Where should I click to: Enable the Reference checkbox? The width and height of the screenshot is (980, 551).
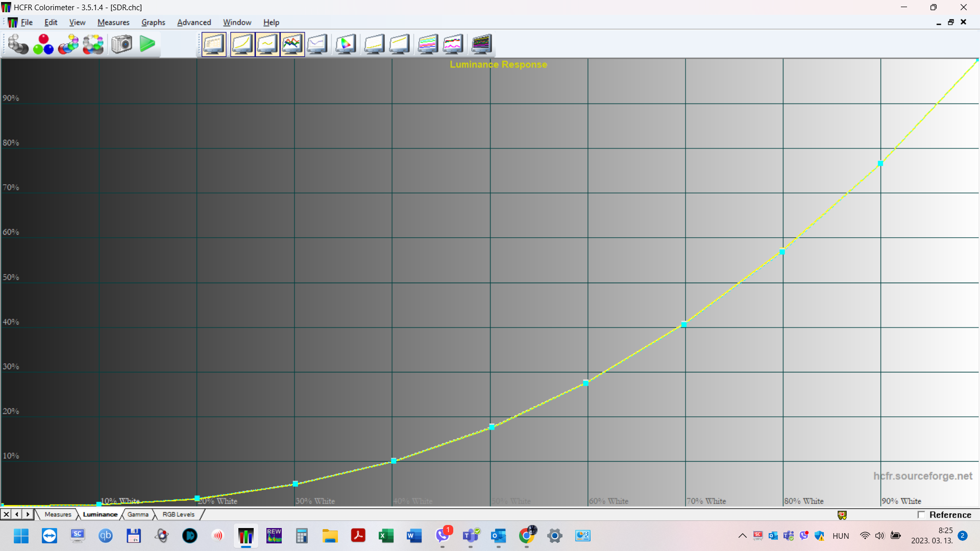(x=921, y=515)
